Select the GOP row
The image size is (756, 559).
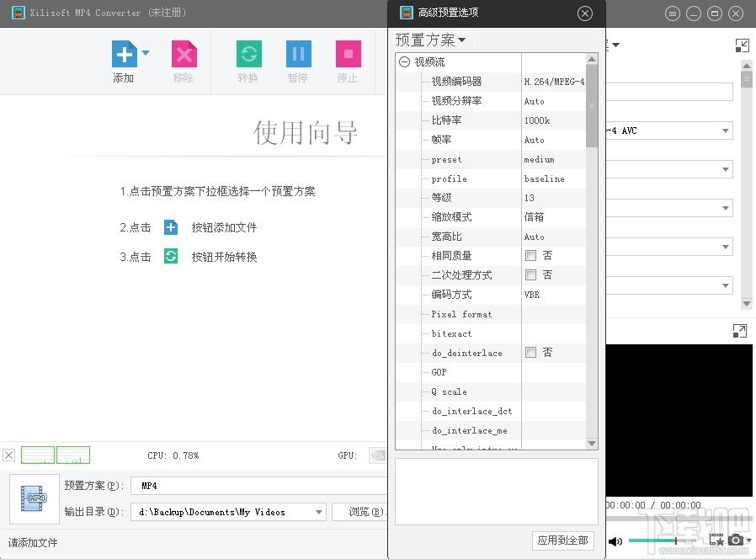[x=491, y=372]
